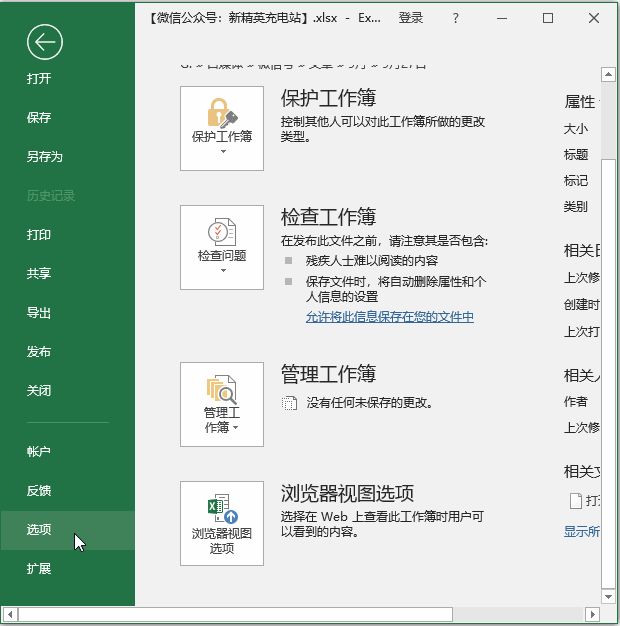This screenshot has width=620, height=626.
Task: Click the horizontal scrollbar left arrow
Action: [x=10, y=614]
